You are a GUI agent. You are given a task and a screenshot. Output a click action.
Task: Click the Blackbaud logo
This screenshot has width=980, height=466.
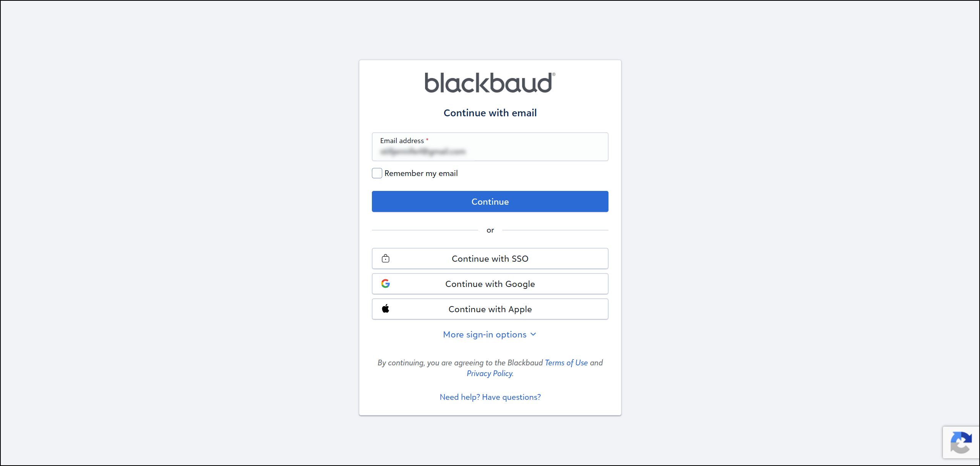coord(490,83)
